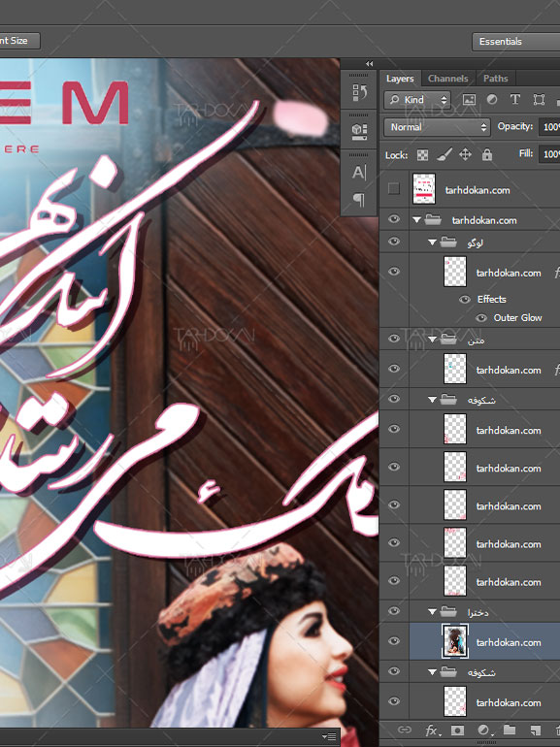Lock transparent pixels icon

coord(422,155)
